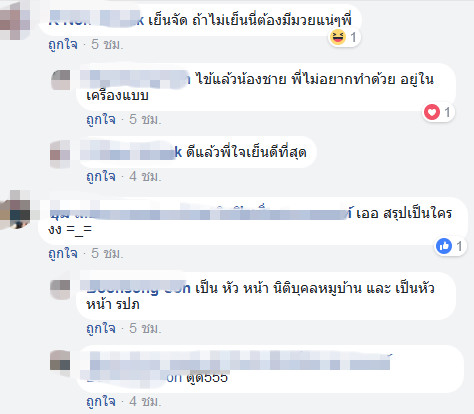
Task: Open avatar beside the 'นิติบุคคลหมู่บ้าน' reply
Action: click(x=60, y=289)
